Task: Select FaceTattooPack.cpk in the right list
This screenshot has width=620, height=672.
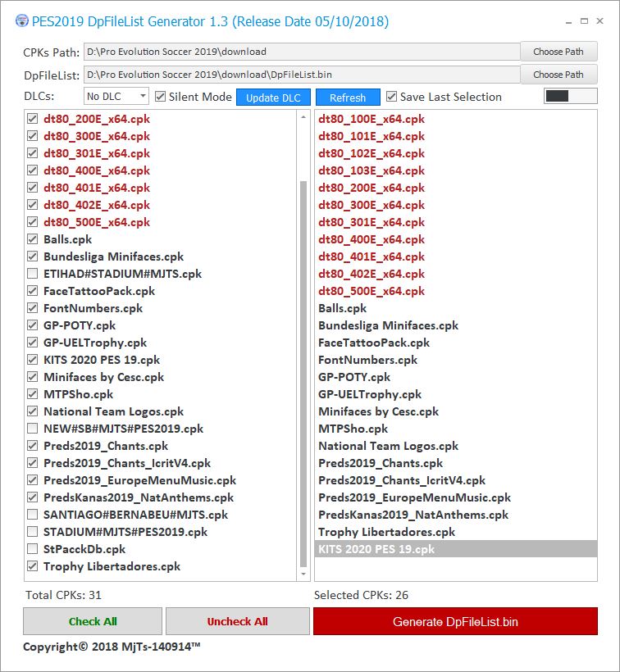Action: click(x=456, y=342)
